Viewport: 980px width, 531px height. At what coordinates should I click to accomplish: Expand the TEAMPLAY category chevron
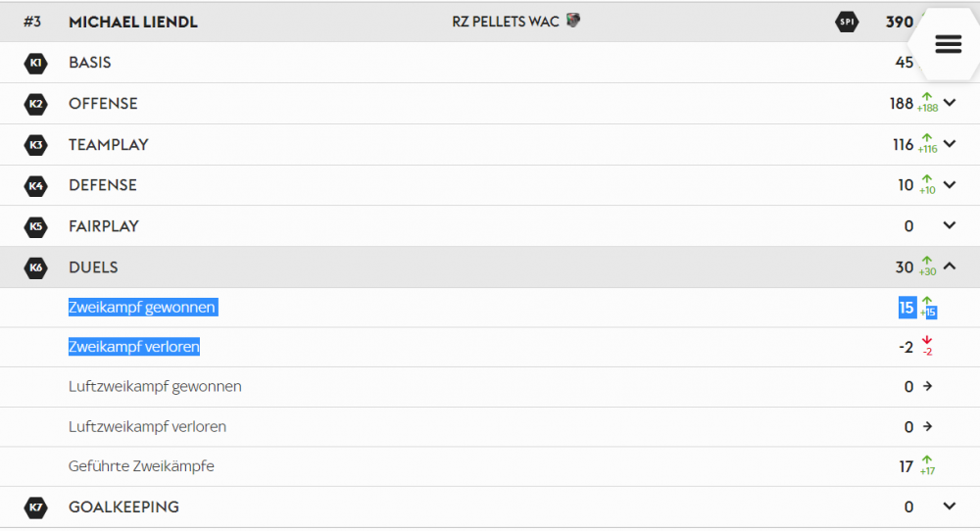click(950, 144)
